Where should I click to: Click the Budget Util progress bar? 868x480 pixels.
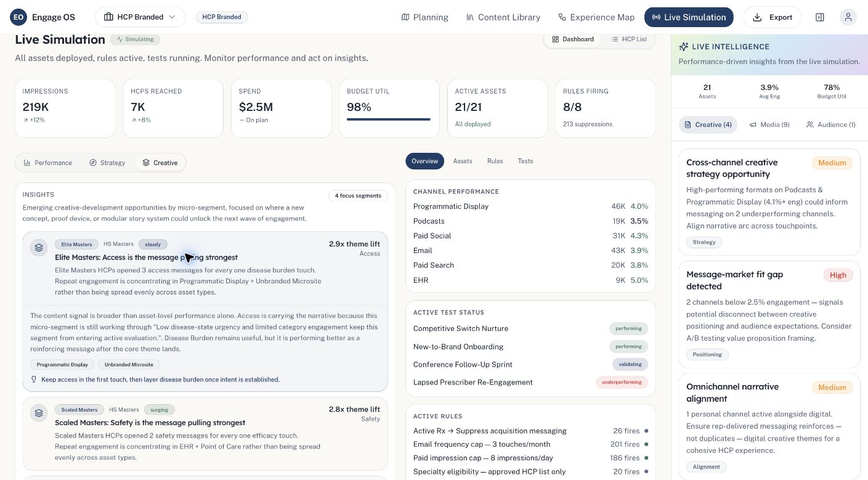click(389, 120)
